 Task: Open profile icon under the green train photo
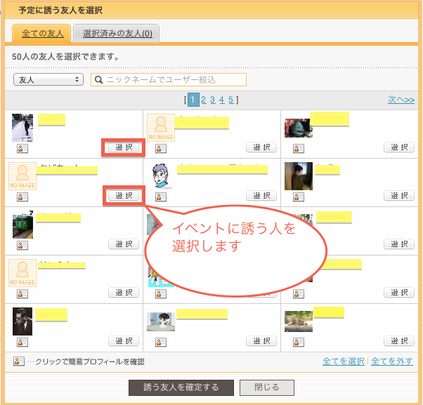point(22,245)
